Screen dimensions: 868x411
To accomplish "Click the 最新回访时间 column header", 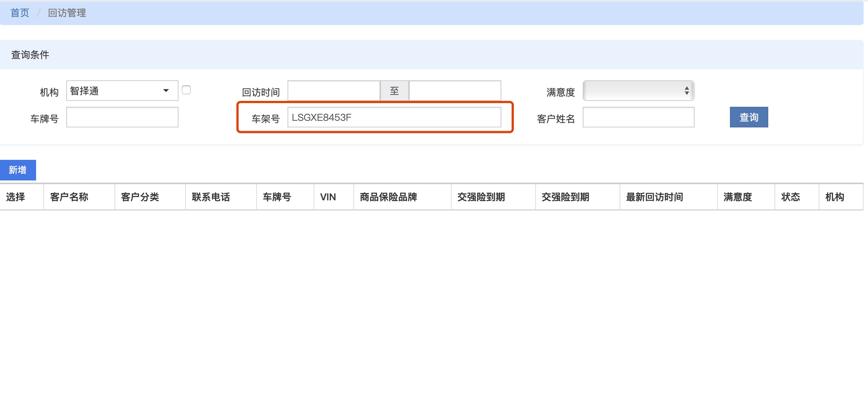I will click(x=654, y=197).
